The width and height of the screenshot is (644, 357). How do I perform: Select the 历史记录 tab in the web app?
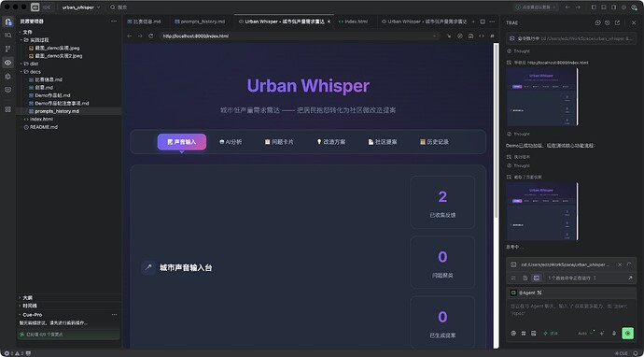pyautogui.click(x=434, y=142)
